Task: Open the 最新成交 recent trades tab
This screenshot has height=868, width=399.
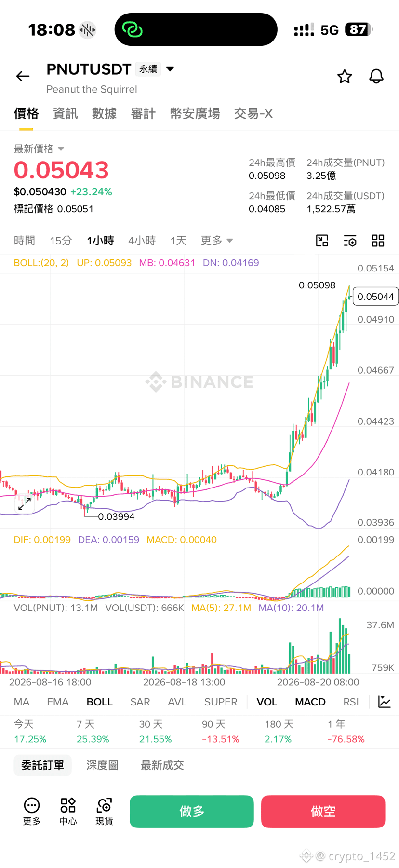Action: coord(162,765)
